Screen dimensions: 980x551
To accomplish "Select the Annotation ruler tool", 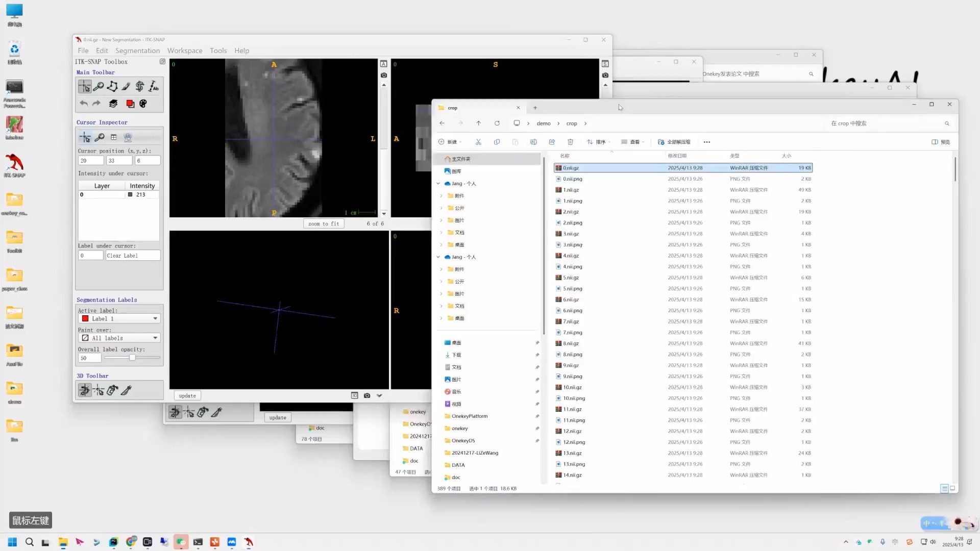I will 154,86.
